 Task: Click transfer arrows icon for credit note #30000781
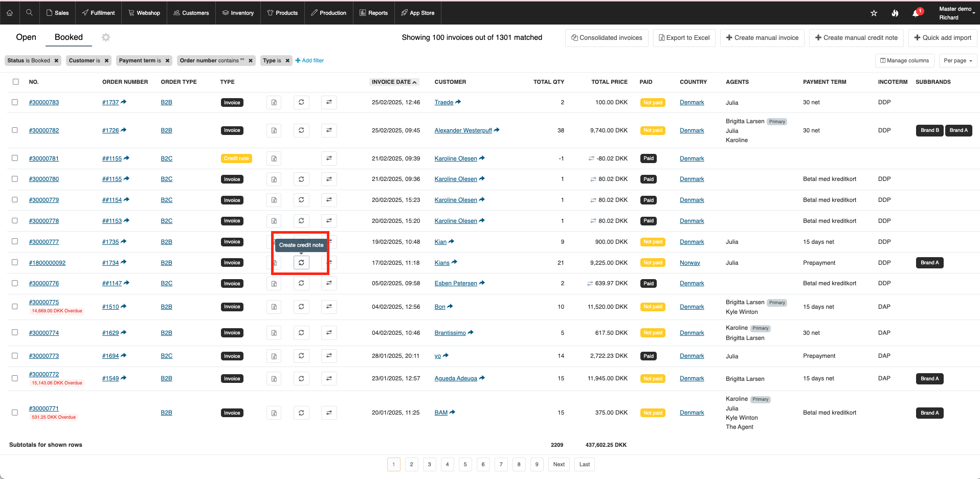click(x=329, y=158)
